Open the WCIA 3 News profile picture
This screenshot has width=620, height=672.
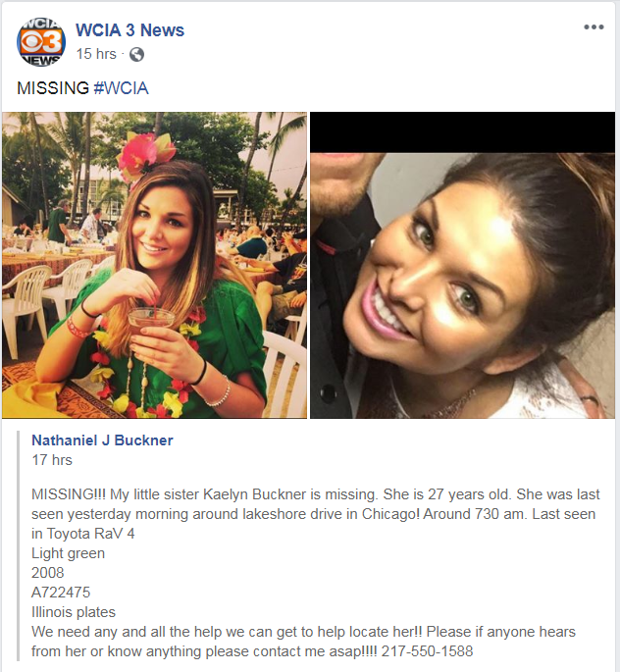(41, 42)
